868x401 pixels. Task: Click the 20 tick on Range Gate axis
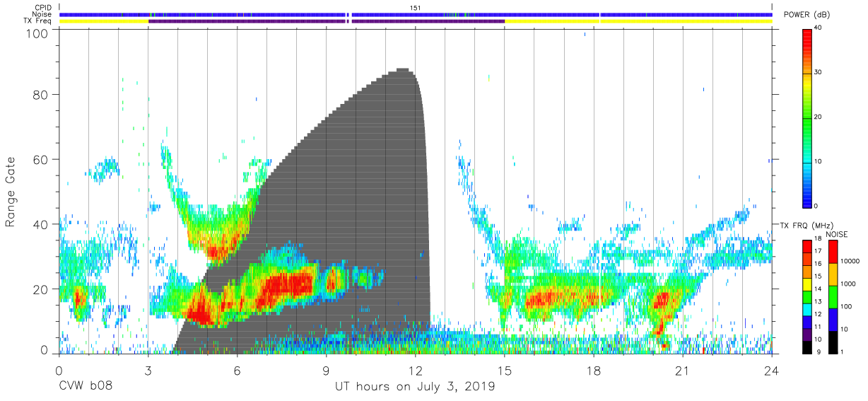pyautogui.click(x=40, y=289)
